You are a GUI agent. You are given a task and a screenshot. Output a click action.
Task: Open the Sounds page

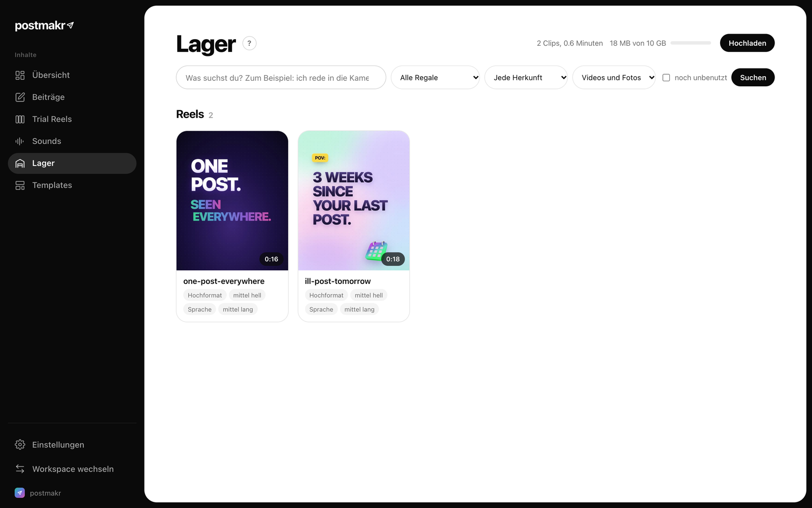click(72, 141)
